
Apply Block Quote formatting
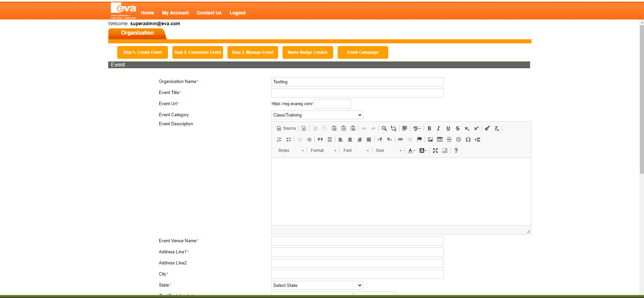click(x=320, y=139)
